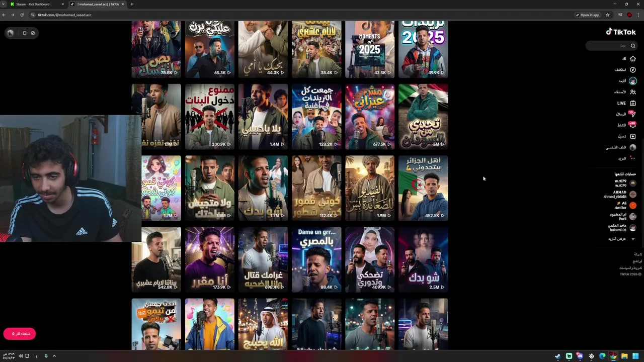
Task: Open followed account w.r079
Action: click(625, 183)
